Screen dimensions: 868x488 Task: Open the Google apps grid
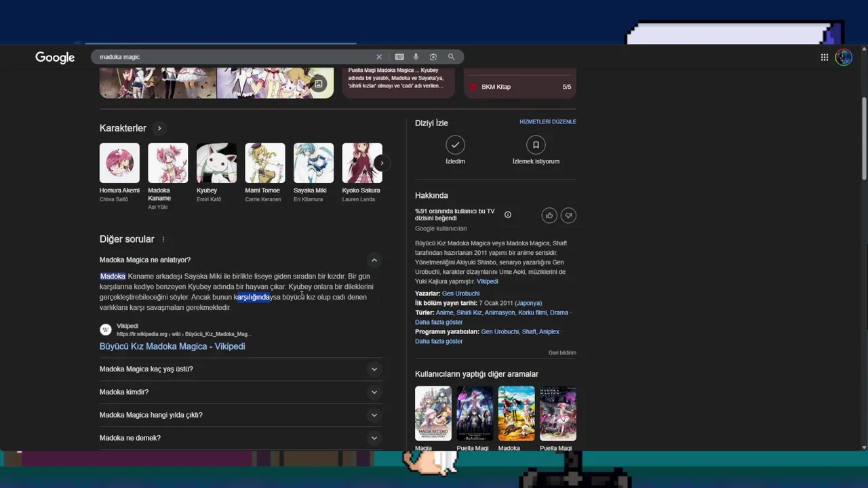tap(825, 58)
